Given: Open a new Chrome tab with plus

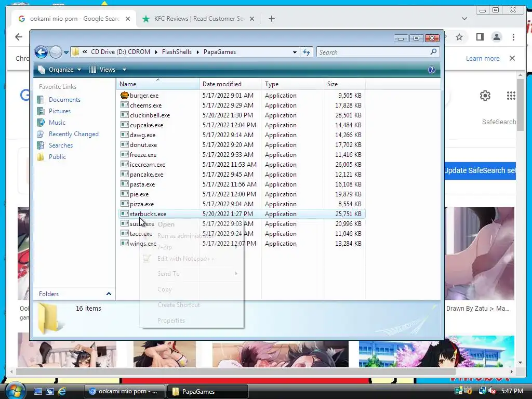Looking at the screenshot, I should tap(271, 19).
